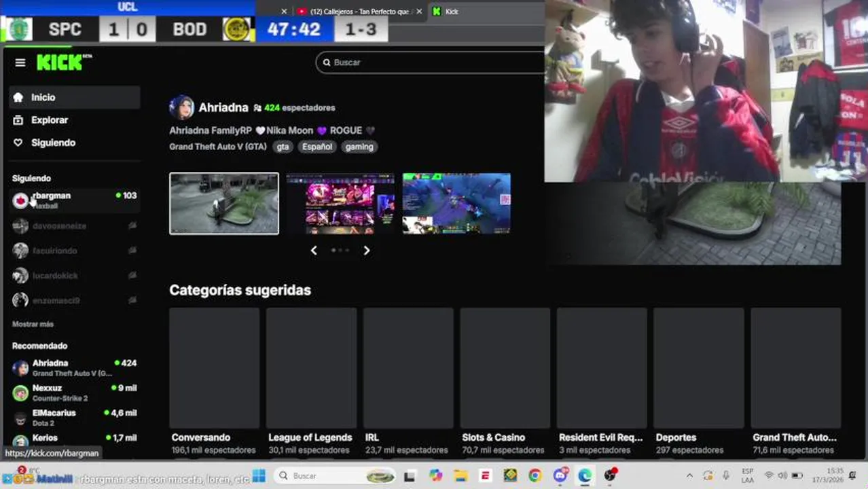
Task: Open IRL category
Action: point(408,382)
